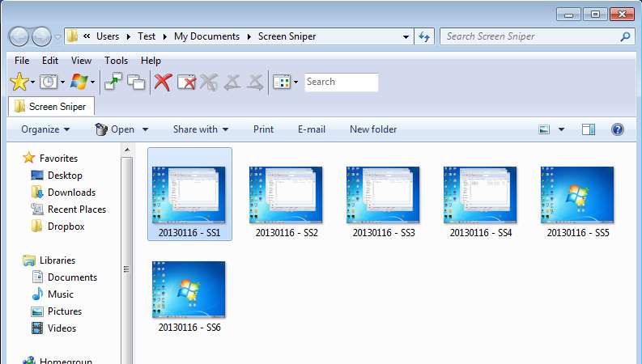Select the 20130116 - SS3 thumbnail

(x=384, y=202)
